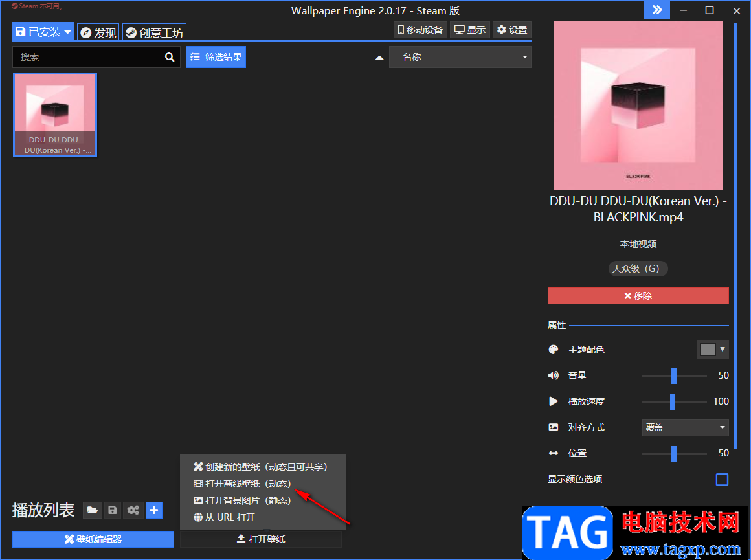Screen dimensions: 751x560
Task: Open the playlist gear settings icon
Action: click(133, 510)
